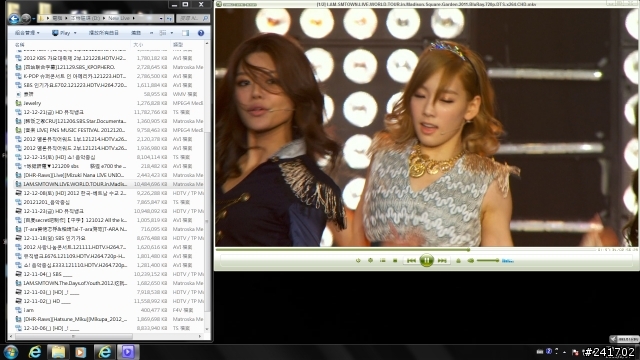
Task: Select the T-ARA file row
Action: [109, 229]
